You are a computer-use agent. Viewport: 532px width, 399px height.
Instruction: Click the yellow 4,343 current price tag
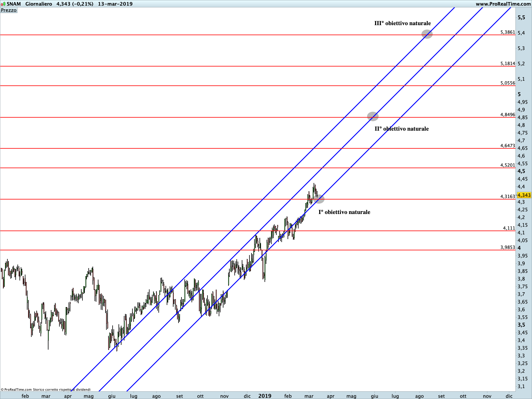[524, 195]
